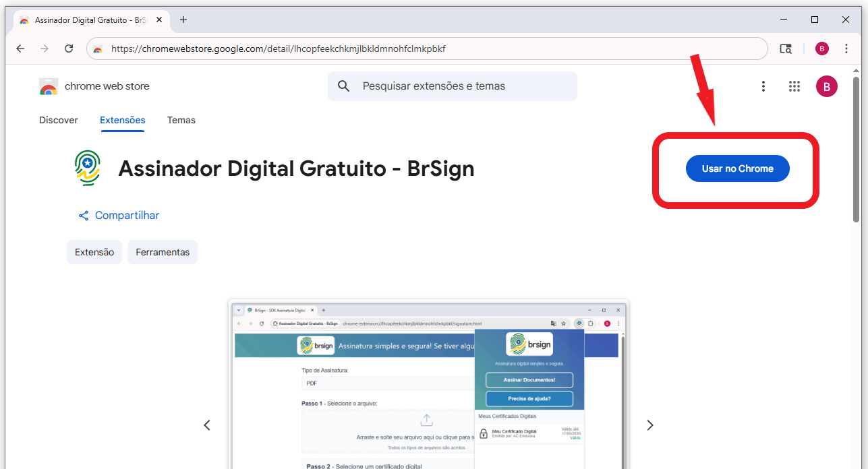Click the browser forward arrow
The width and height of the screenshot is (868, 469).
coord(45,49)
